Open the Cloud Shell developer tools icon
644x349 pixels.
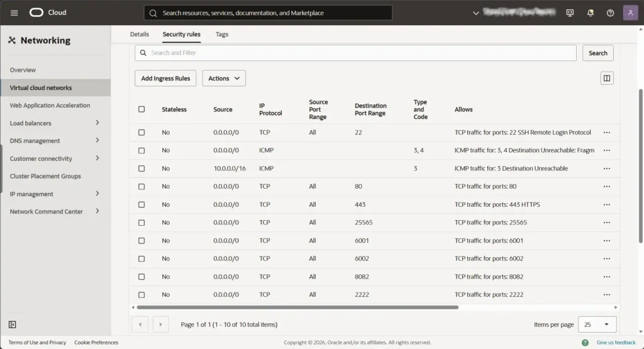[x=570, y=13]
